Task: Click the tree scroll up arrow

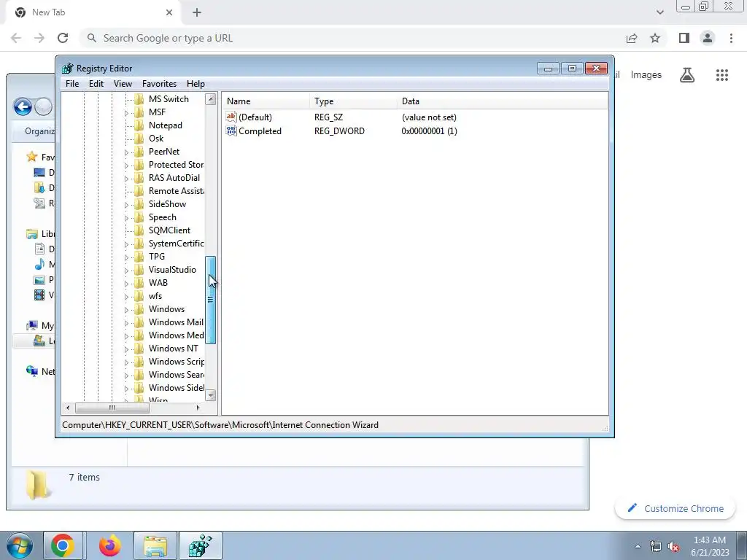Action: (210, 99)
